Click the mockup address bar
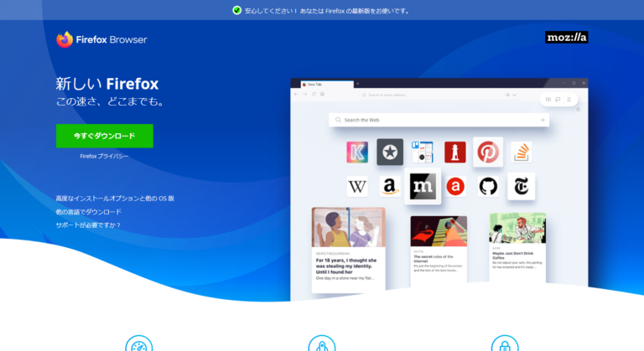Viewport: 644px width, 351px height. tap(439, 95)
